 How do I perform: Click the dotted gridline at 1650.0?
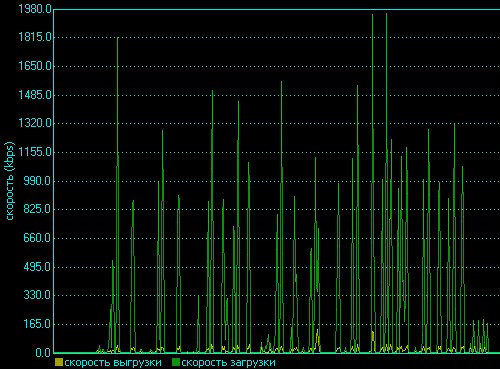click(277, 66)
